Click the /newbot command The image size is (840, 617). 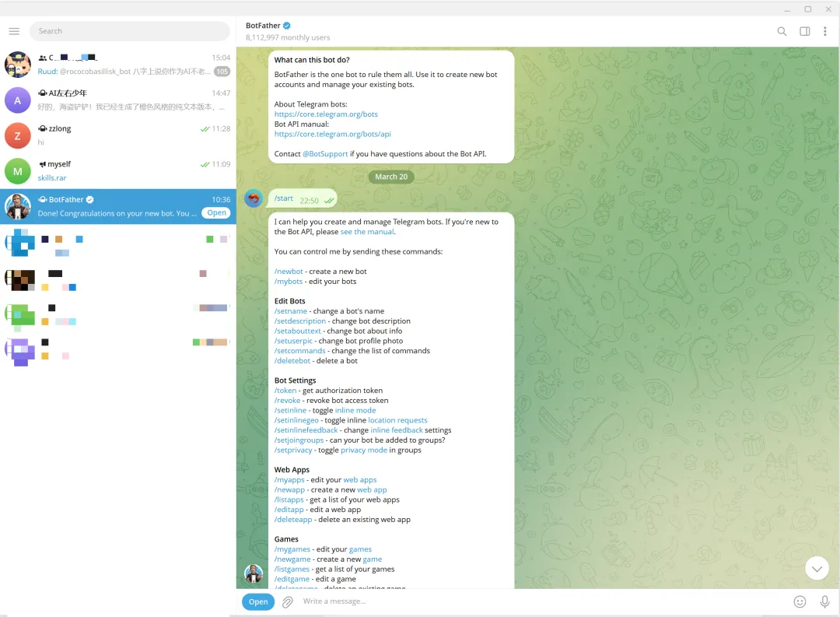tap(289, 272)
